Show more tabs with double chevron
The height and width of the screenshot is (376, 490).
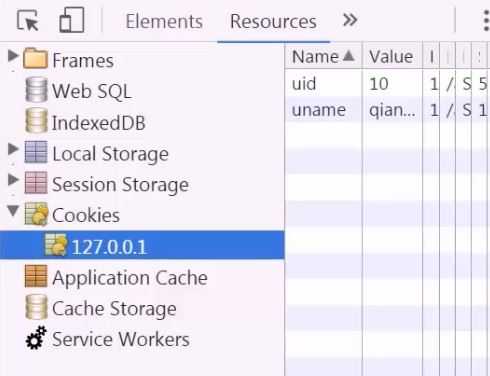coord(350,20)
